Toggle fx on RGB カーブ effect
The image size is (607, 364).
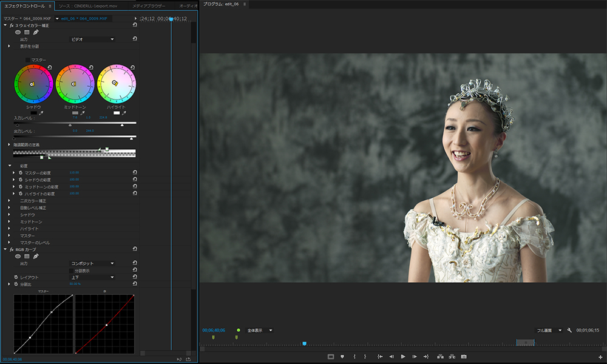click(x=12, y=249)
